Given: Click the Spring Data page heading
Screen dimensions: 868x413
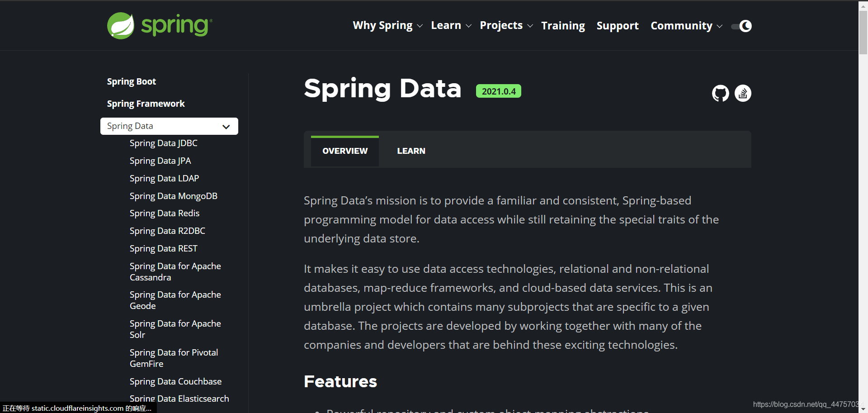Looking at the screenshot, I should [382, 89].
